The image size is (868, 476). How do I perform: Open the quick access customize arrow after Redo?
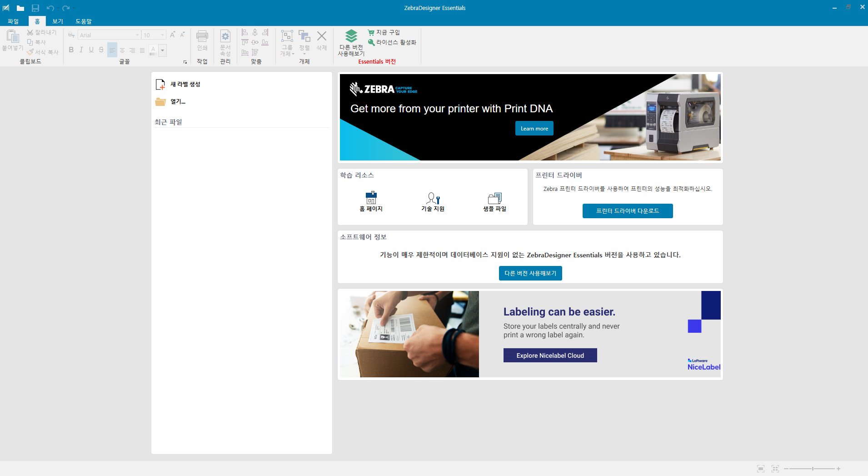pos(73,8)
